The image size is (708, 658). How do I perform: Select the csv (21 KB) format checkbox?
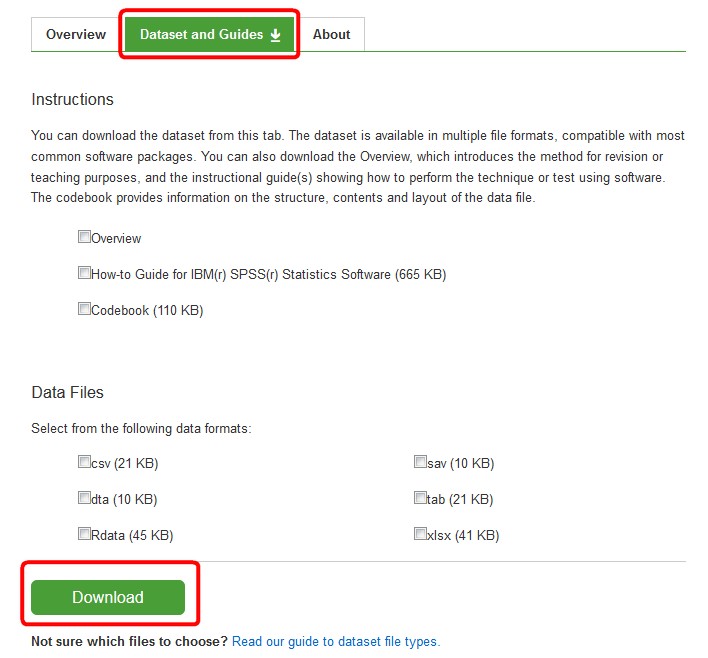[x=84, y=462]
